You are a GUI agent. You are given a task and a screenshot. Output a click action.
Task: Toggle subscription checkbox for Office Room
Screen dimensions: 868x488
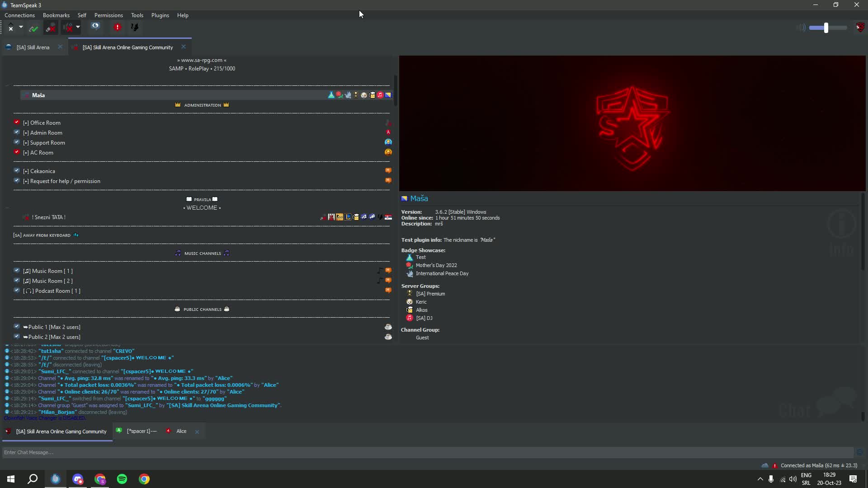[x=17, y=122]
